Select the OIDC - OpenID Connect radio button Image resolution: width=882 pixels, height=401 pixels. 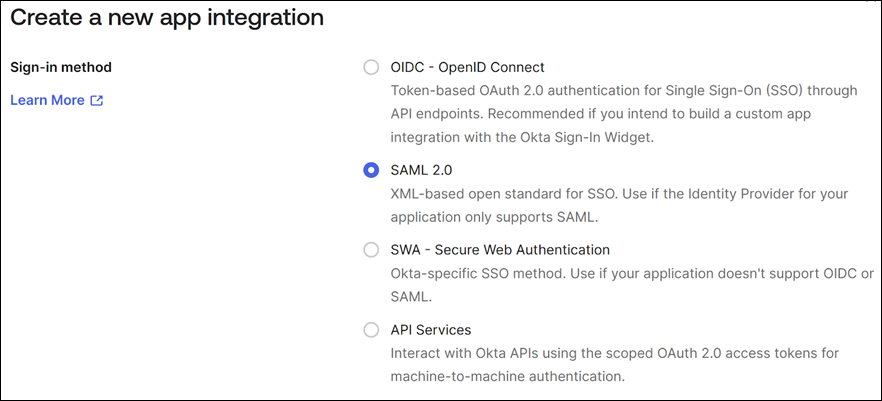tap(371, 68)
